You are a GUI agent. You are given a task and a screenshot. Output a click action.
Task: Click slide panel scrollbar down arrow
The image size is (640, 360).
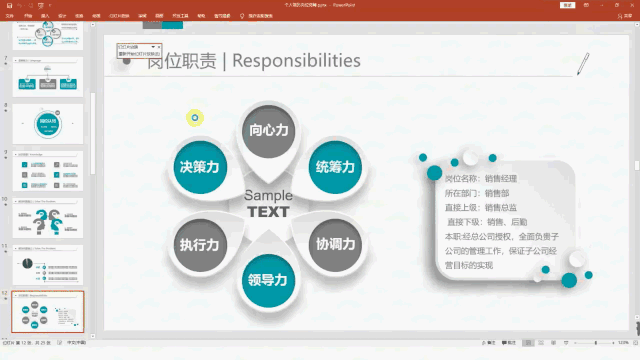click(x=93, y=336)
